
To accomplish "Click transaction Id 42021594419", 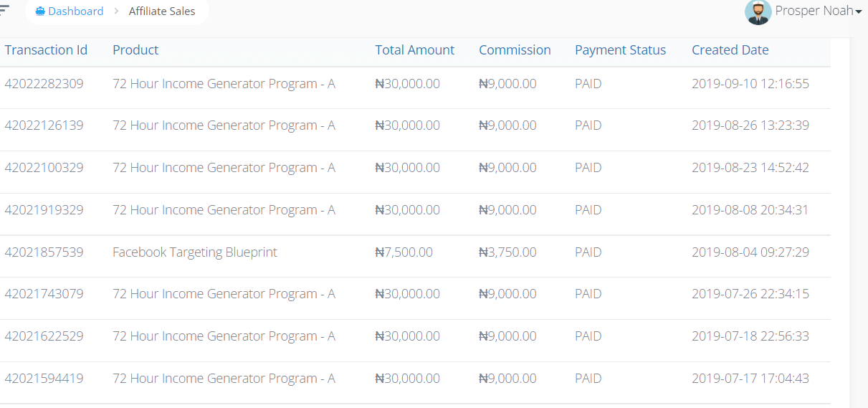I will click(44, 379).
